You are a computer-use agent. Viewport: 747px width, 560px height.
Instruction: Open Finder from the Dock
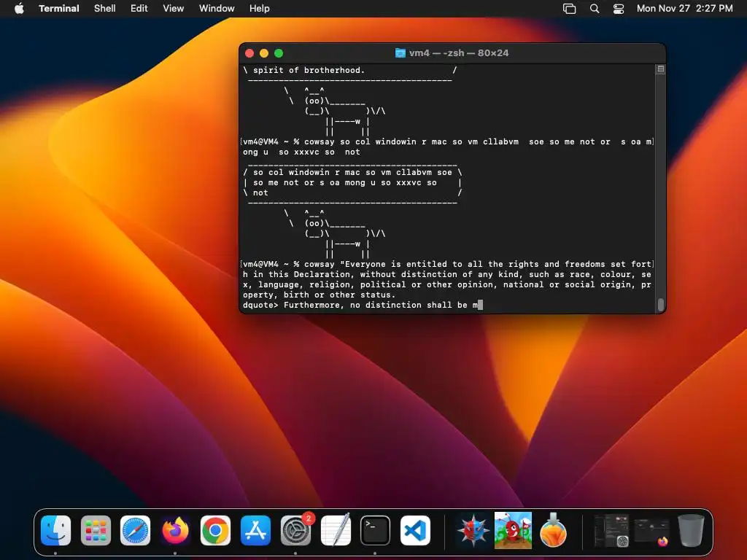[55, 530]
